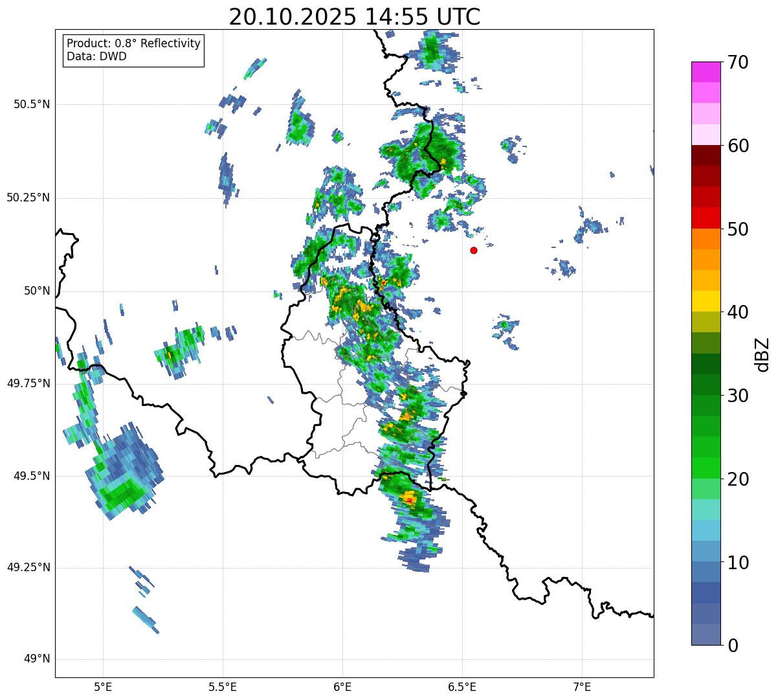Click the red station marker dot

click(474, 250)
